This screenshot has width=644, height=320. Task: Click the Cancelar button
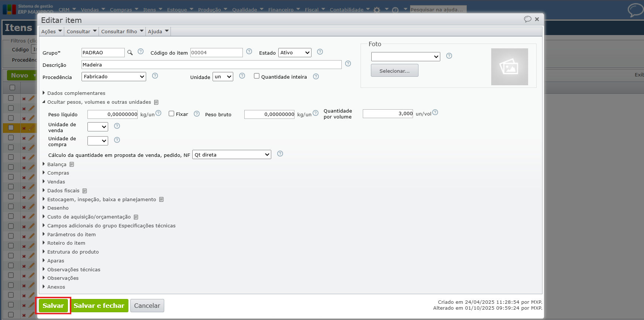(147, 306)
